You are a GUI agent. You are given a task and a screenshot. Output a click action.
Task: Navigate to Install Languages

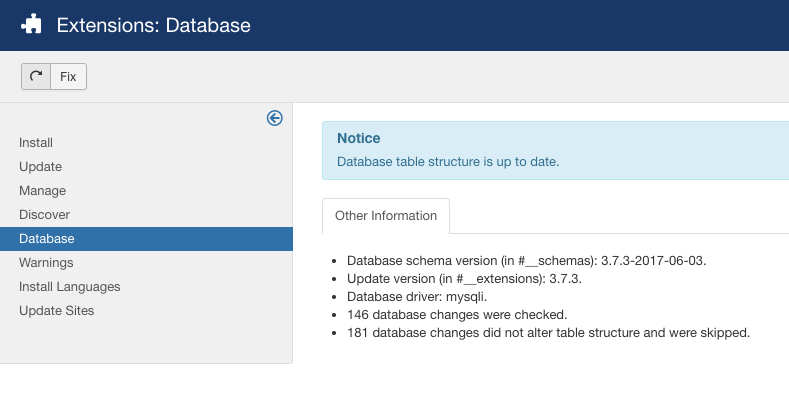pos(69,287)
